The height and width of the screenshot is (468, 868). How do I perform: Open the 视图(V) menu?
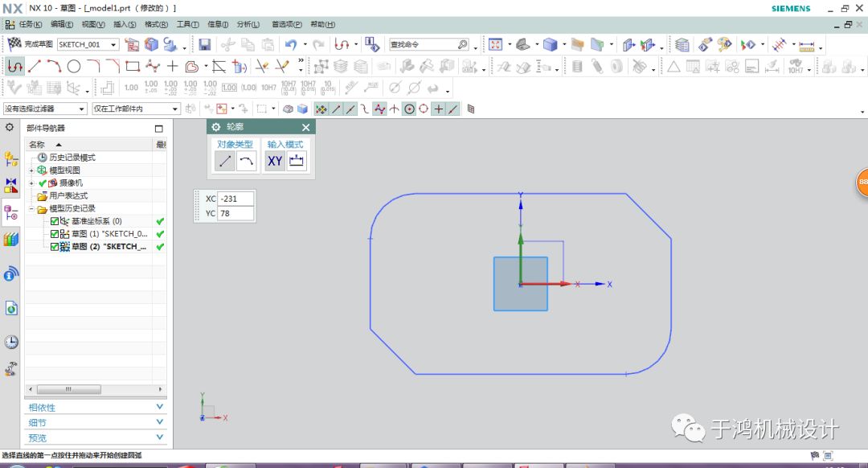click(93, 24)
